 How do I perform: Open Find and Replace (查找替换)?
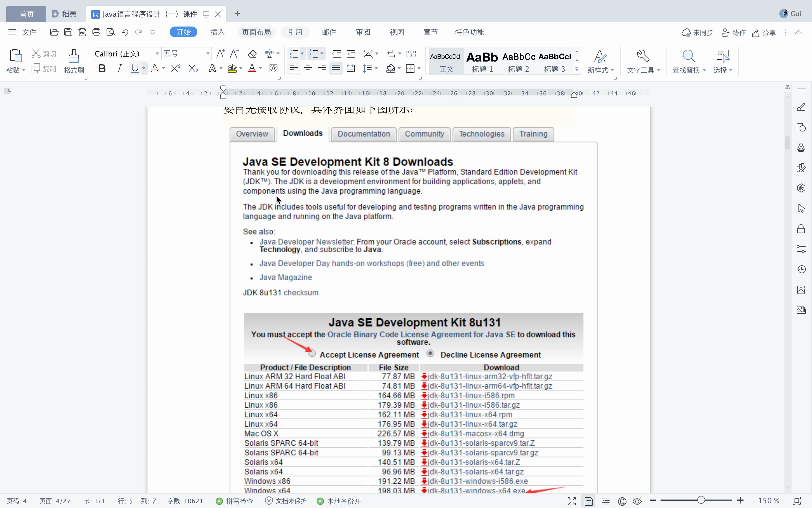[x=689, y=62]
